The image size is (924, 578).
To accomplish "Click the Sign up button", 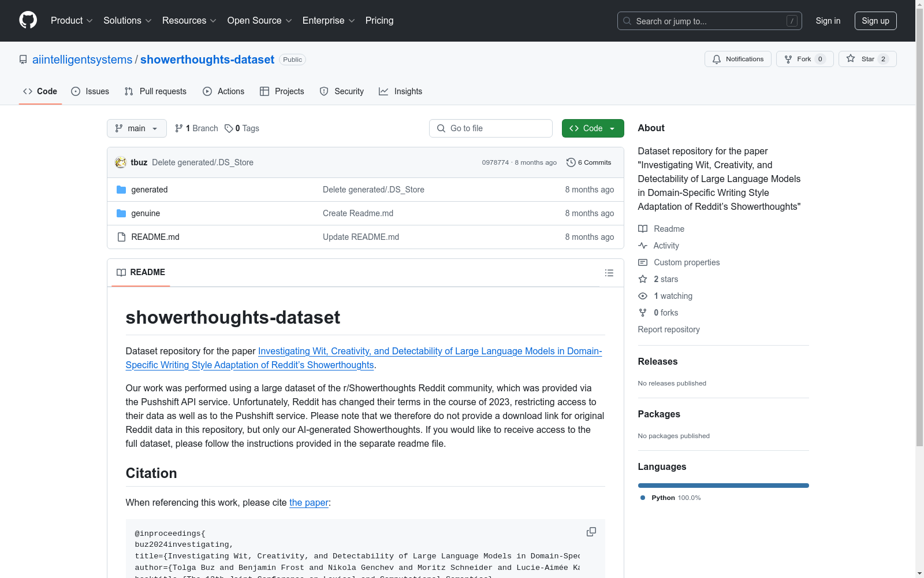I will point(875,21).
